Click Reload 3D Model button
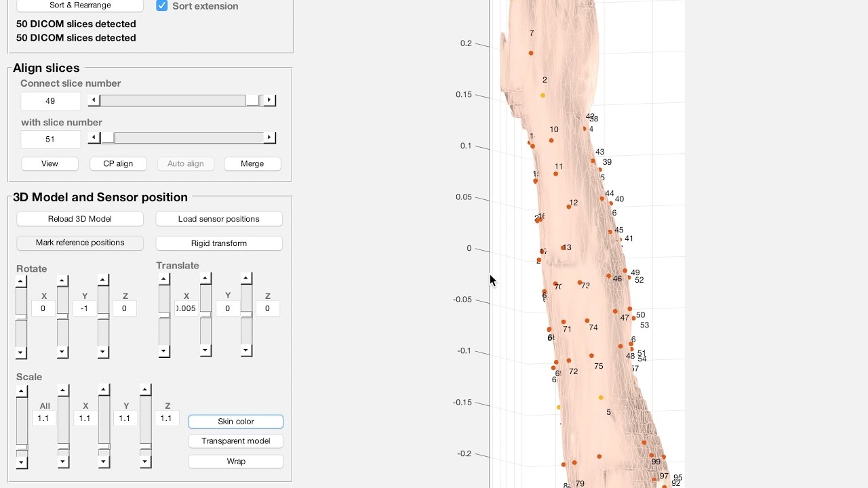 coord(80,219)
